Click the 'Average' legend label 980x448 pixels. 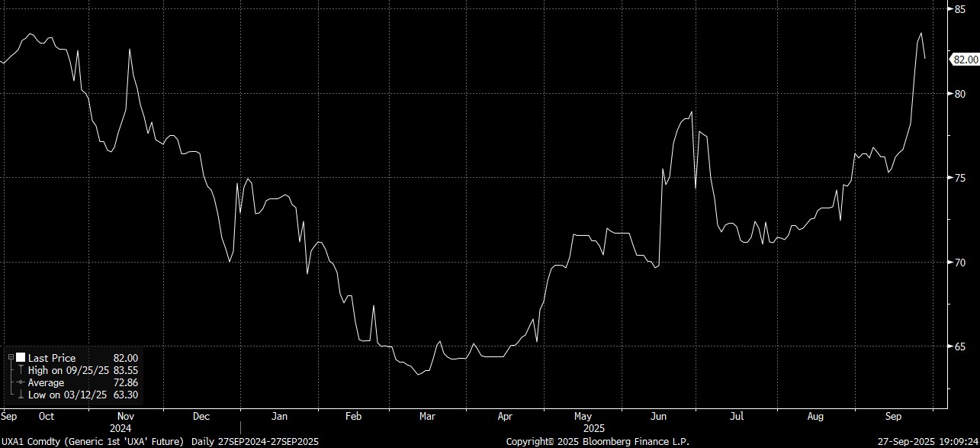[x=47, y=382]
